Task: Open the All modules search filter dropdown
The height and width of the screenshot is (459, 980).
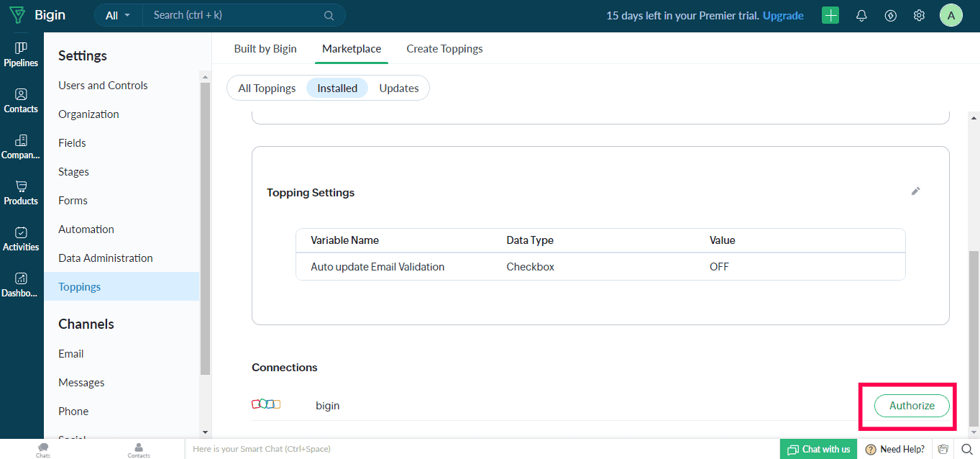Action: point(119,15)
